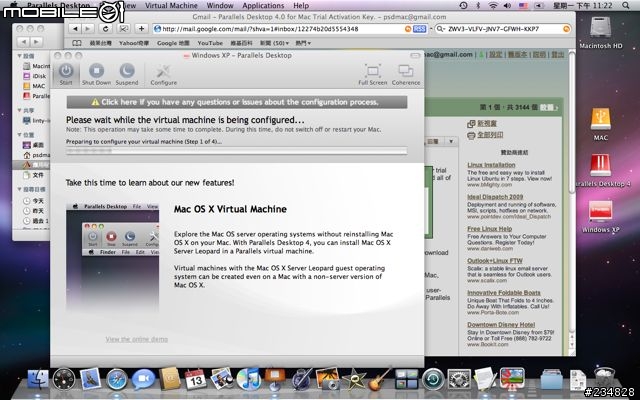Open YouTube bookmark in Safari bar
640x400 pixels.
[210, 43]
